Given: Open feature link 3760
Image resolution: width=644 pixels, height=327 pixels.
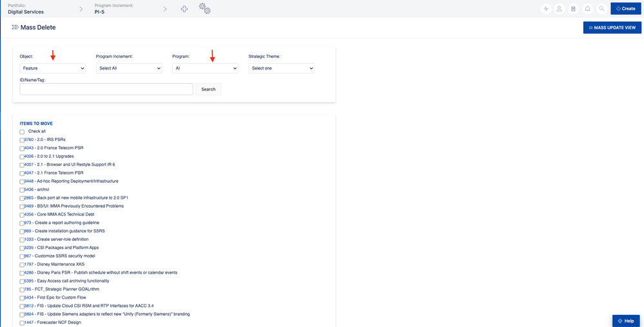Looking at the screenshot, I should (x=29, y=140).
